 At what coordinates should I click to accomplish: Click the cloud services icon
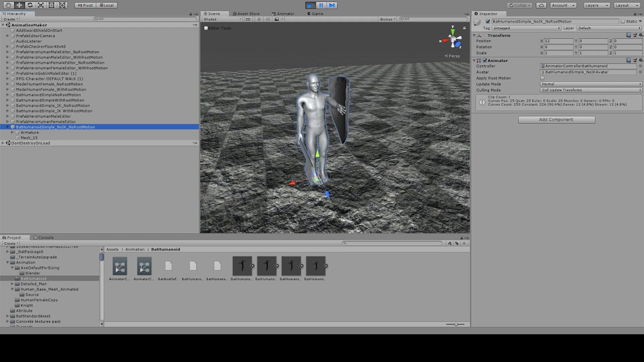(x=541, y=5)
